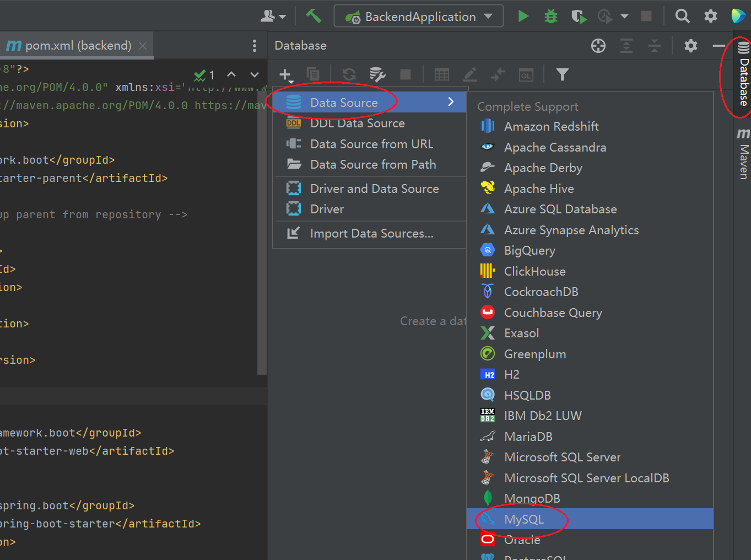Select MongoDB data source
751x560 pixels.
pyautogui.click(x=590, y=498)
